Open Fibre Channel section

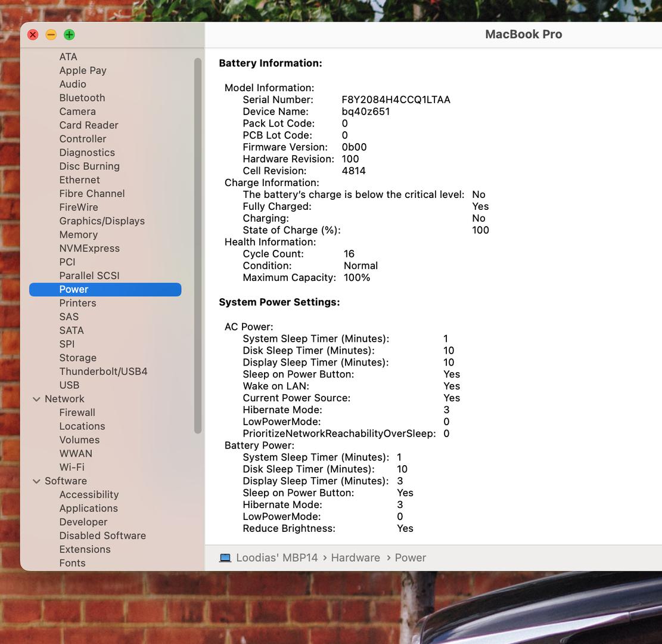92,194
